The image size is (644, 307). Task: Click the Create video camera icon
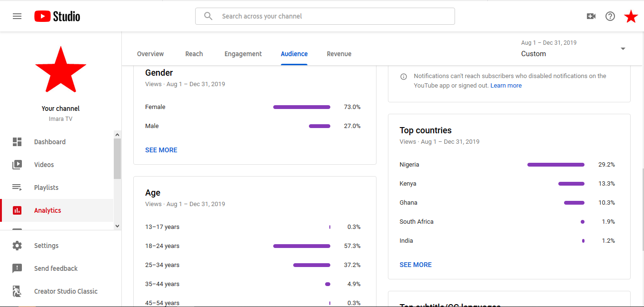pyautogui.click(x=591, y=16)
